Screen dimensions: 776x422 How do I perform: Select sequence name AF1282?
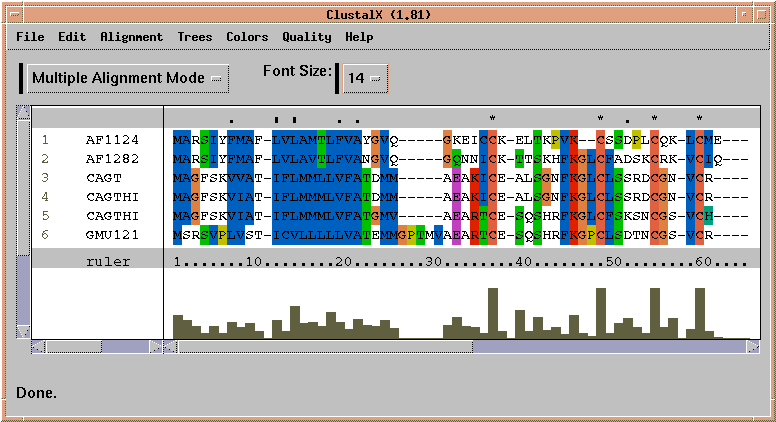(112, 159)
